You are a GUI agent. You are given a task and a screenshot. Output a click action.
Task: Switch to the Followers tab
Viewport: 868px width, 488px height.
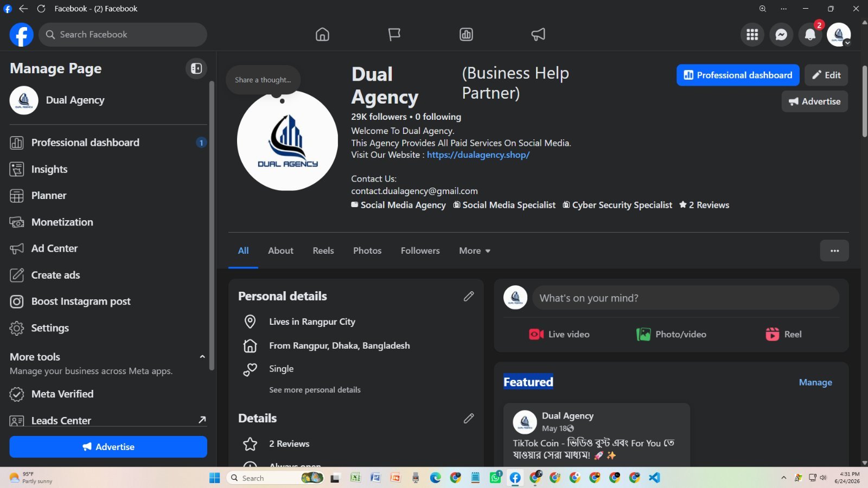click(420, 251)
